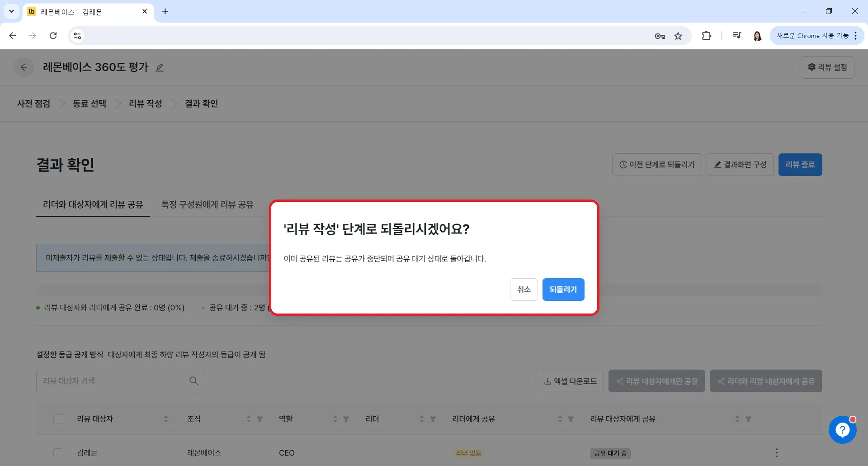The height and width of the screenshot is (466, 868).
Task: Click 이전 단계로 되돌리기 button
Action: [657, 165]
